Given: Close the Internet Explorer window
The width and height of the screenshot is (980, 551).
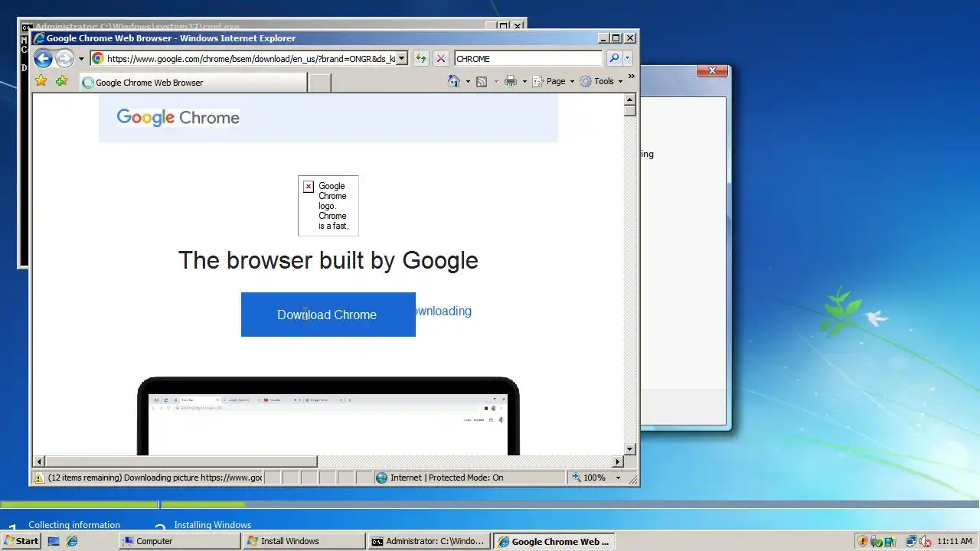Looking at the screenshot, I should pyautogui.click(x=630, y=37).
